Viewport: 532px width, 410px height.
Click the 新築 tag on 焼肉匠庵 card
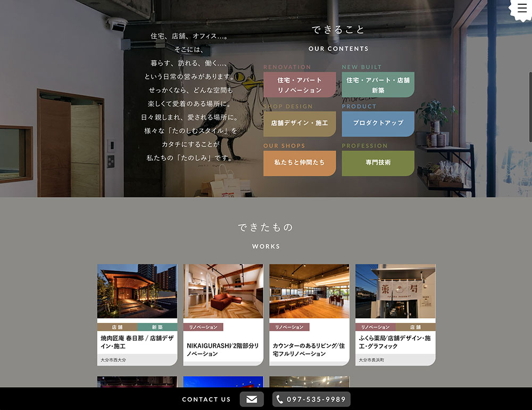coord(157,327)
